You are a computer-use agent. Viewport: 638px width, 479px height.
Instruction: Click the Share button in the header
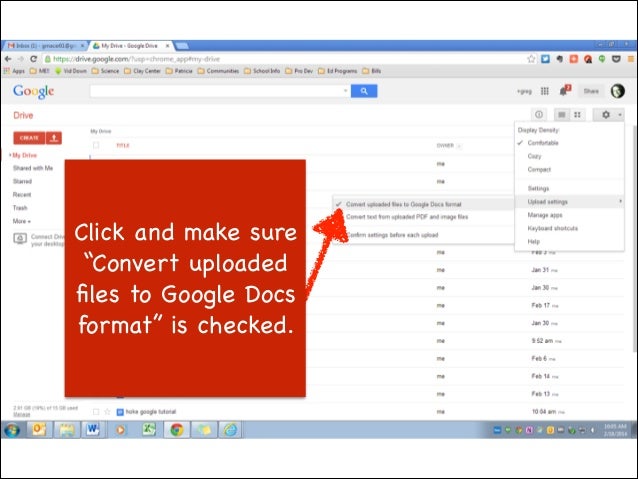coord(591,91)
